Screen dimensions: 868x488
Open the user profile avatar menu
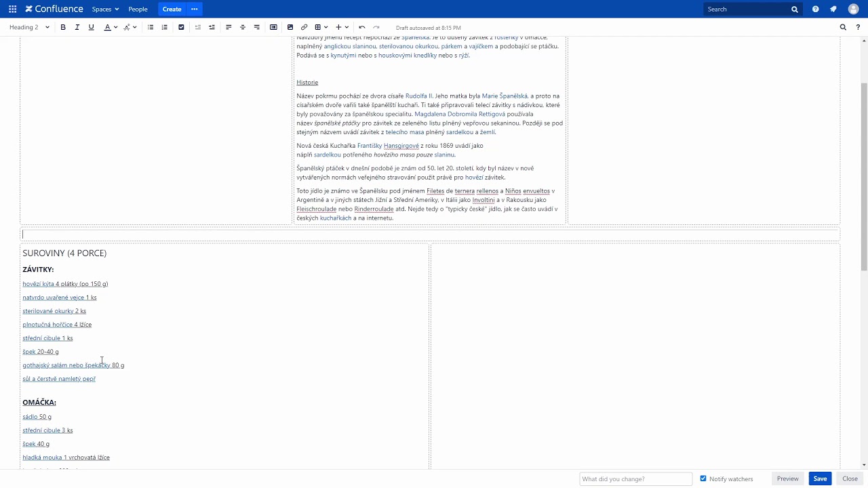(x=853, y=9)
